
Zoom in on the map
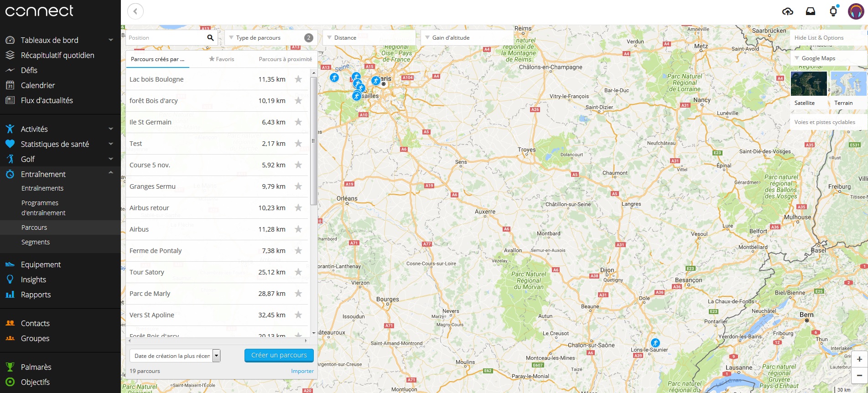(859, 359)
